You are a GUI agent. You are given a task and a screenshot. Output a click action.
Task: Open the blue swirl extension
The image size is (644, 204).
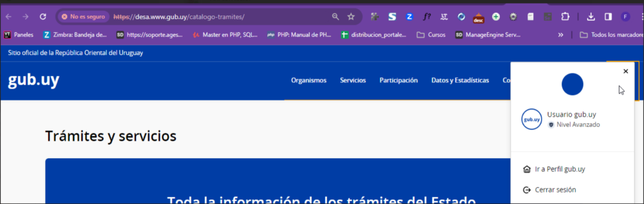[461, 17]
